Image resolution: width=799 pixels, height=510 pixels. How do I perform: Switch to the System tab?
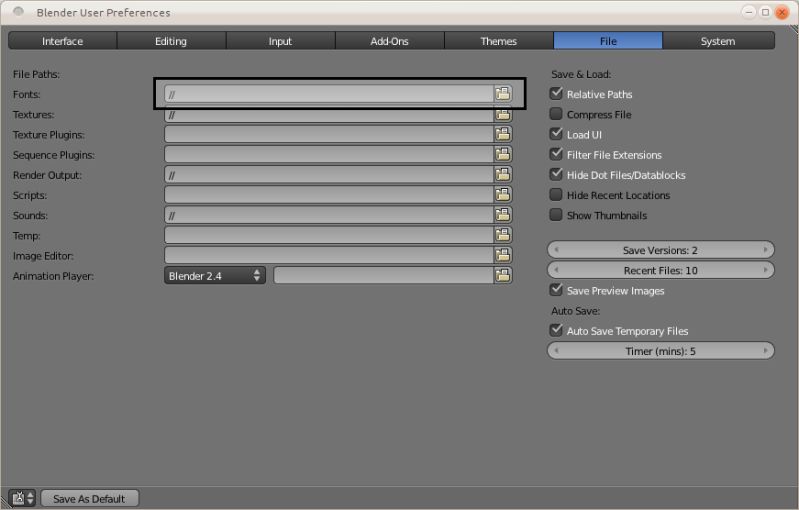click(718, 41)
